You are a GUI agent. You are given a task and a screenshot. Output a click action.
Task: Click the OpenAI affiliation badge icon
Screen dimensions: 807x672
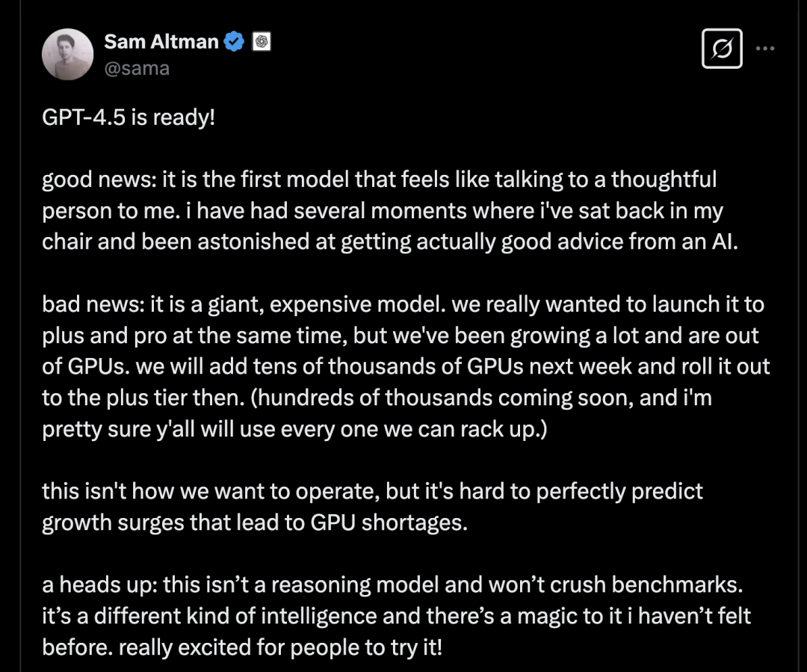pyautogui.click(x=262, y=42)
